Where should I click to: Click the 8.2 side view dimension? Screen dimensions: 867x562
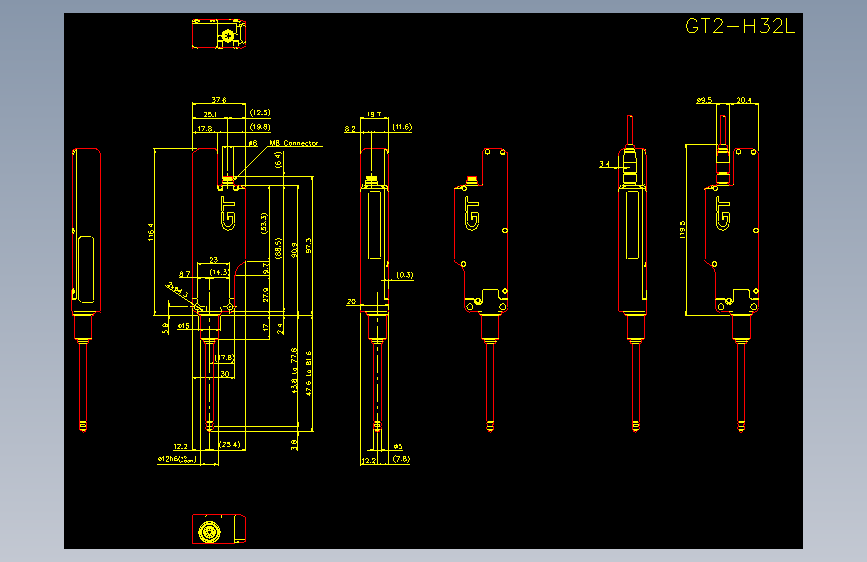point(350,129)
